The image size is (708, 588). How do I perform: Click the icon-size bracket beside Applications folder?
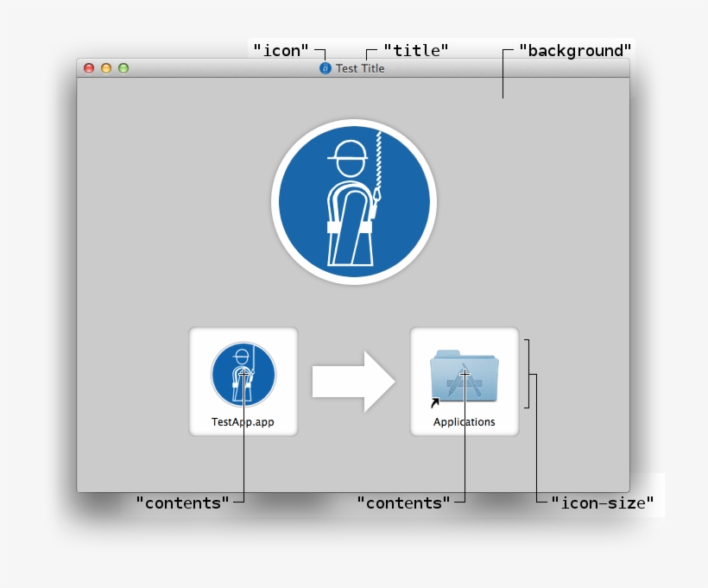point(528,374)
